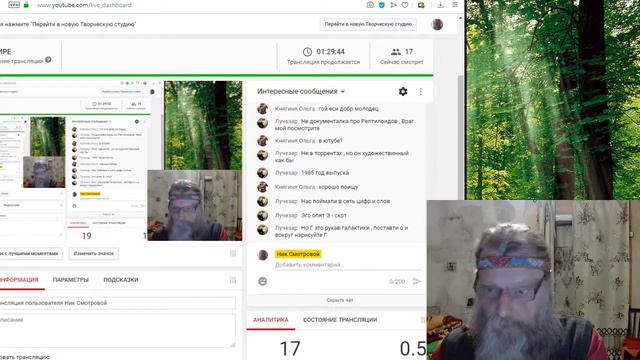Click the stream title field Ник Смотровой

click(118, 303)
